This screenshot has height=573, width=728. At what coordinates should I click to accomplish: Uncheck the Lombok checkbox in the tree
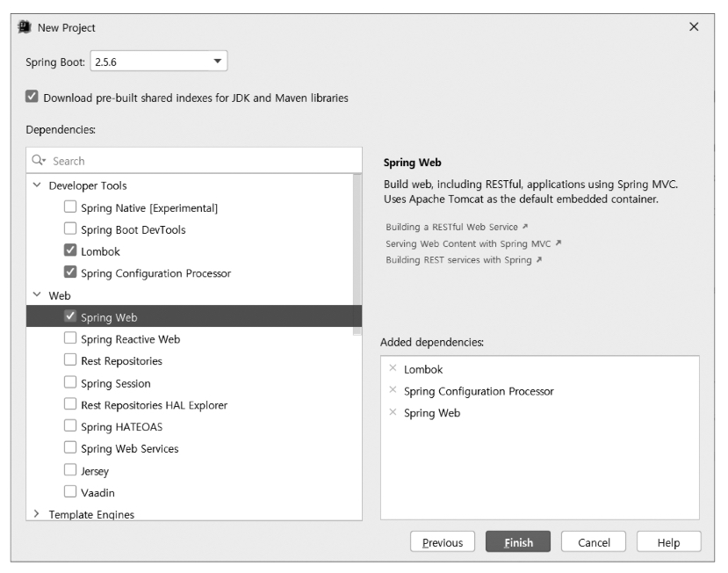click(x=70, y=250)
